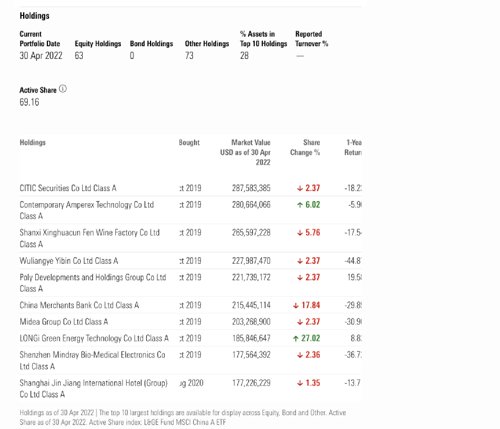Sort by Holdings column header
This screenshot has width=500, height=429.
(32, 143)
